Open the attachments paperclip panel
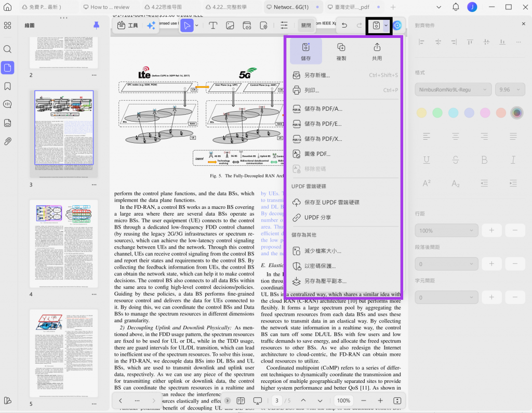Screen dimensions: 532x413 pos(7,141)
